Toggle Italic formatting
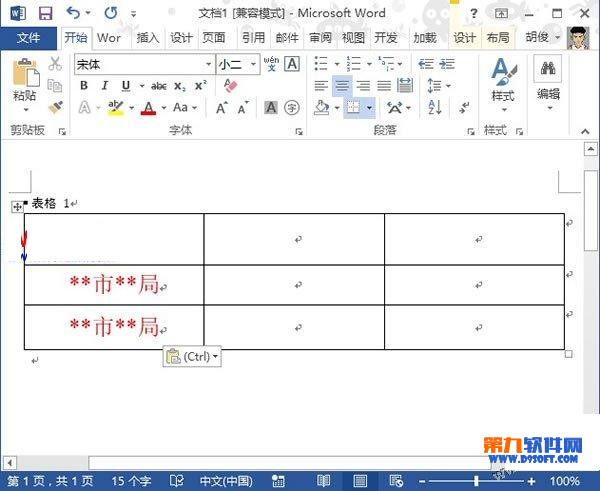Screen dimensions: 600x491 [x=103, y=86]
